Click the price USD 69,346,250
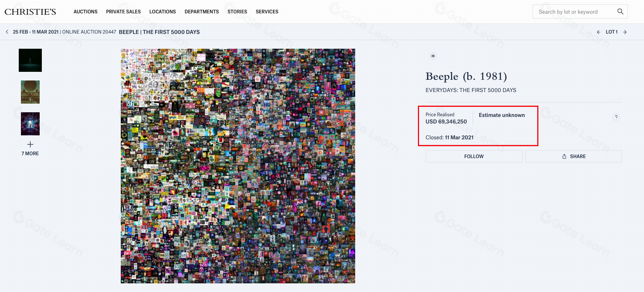 click(446, 122)
